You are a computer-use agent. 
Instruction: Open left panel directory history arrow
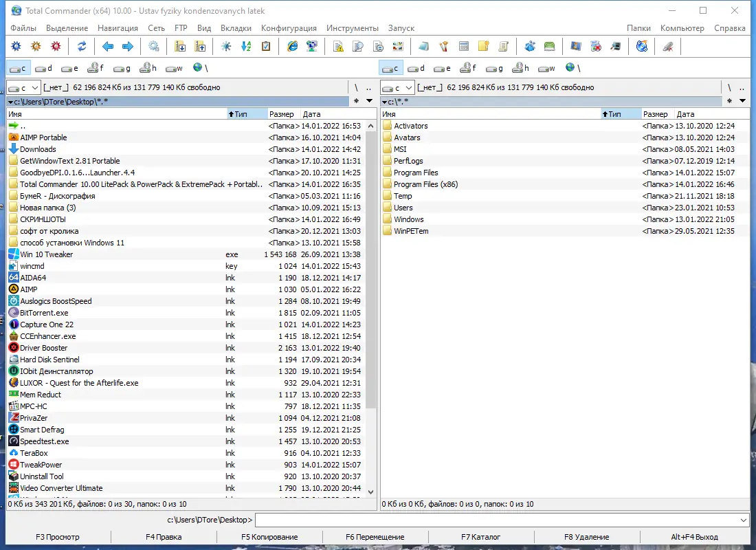point(369,101)
